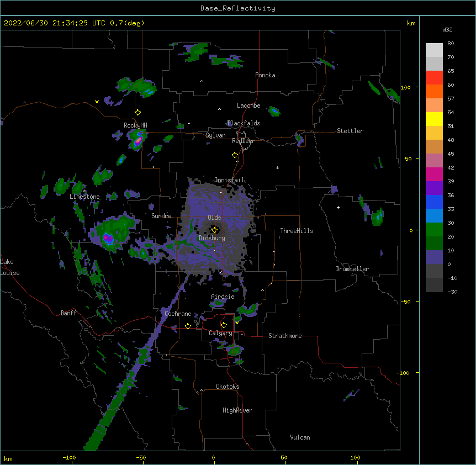476x465 pixels.
Task: Click the yellow diamond marker below Cochrane
Action: (x=188, y=326)
